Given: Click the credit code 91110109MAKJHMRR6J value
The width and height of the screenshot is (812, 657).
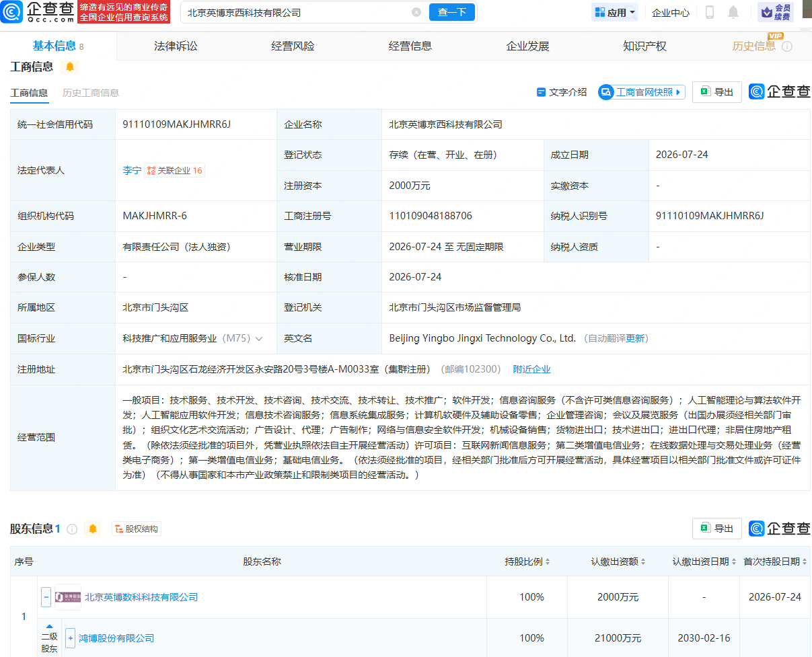Looking at the screenshot, I should pos(177,124).
